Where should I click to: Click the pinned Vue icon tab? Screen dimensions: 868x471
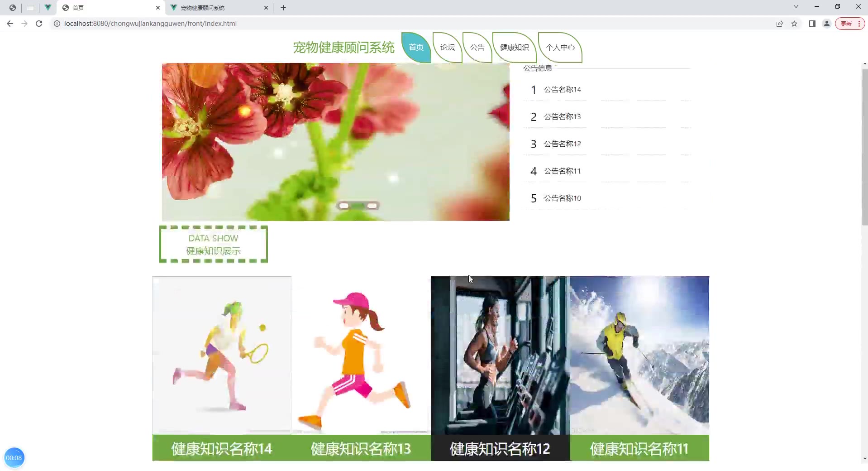(x=48, y=8)
